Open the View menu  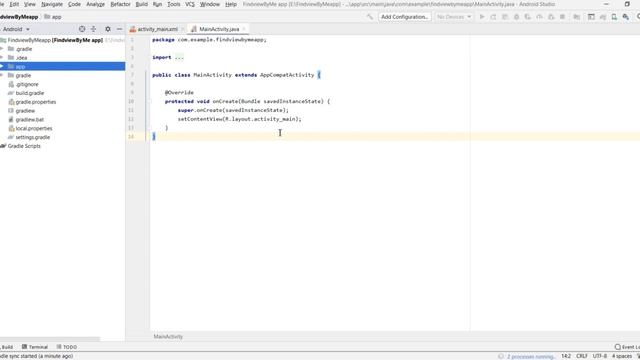[30, 4]
